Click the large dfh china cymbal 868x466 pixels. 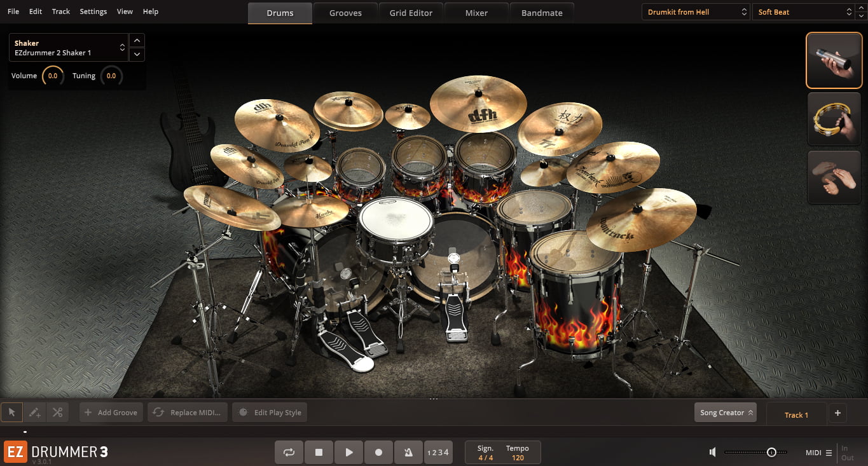tap(478, 104)
